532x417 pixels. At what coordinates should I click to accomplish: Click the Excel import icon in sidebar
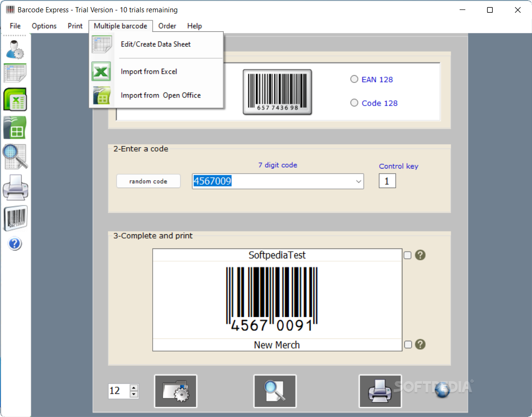(x=15, y=99)
